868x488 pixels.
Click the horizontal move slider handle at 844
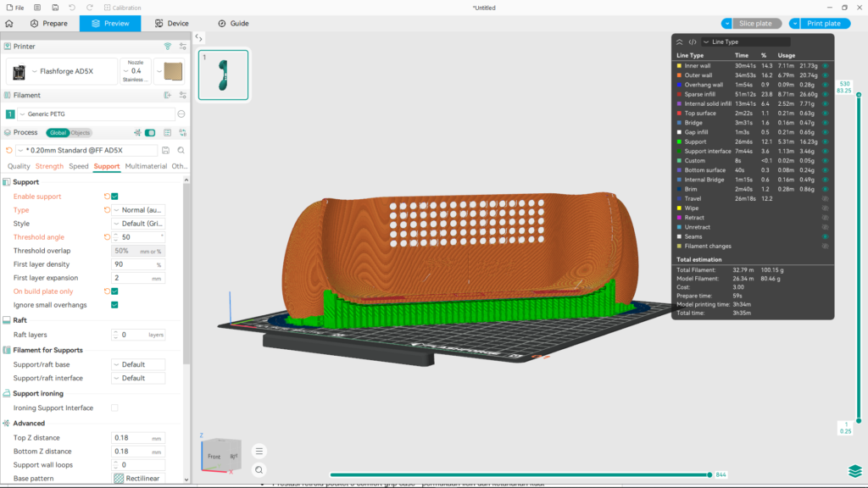pos(709,474)
